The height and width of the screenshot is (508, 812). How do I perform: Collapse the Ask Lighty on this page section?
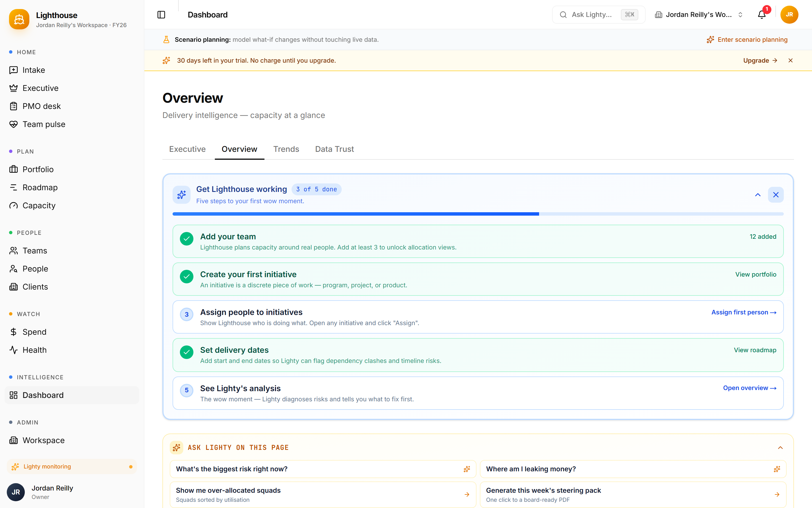pos(780,448)
